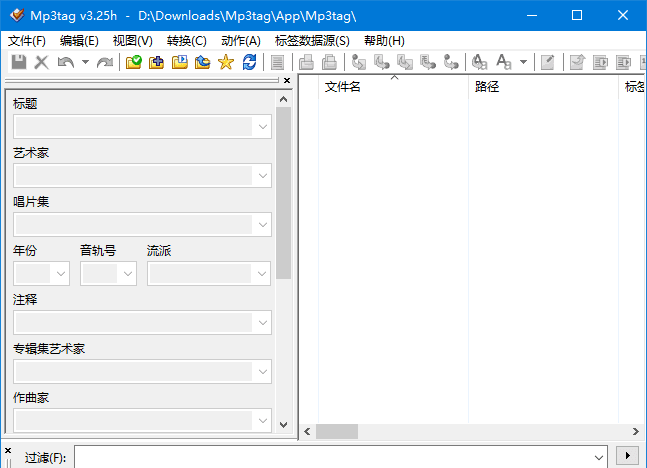This screenshot has width=647, height=468.
Task: Click the file list horizontal scrollbar thumb
Action: pyautogui.click(x=337, y=432)
